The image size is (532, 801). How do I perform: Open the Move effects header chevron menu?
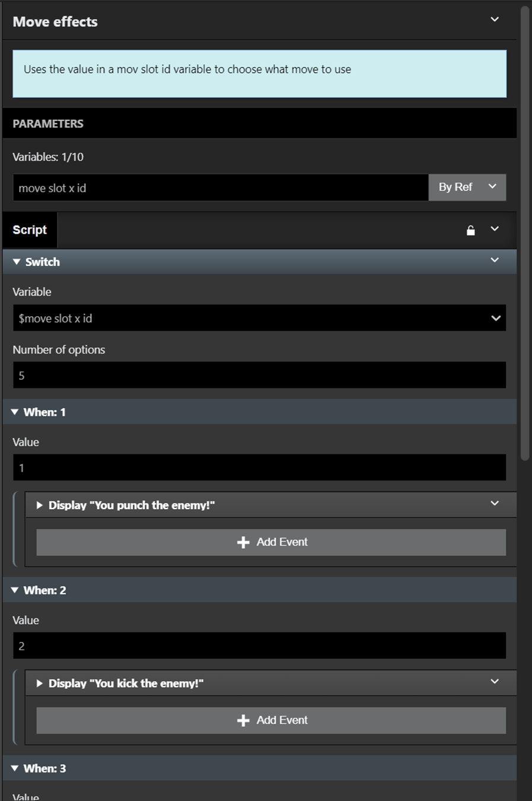click(495, 20)
